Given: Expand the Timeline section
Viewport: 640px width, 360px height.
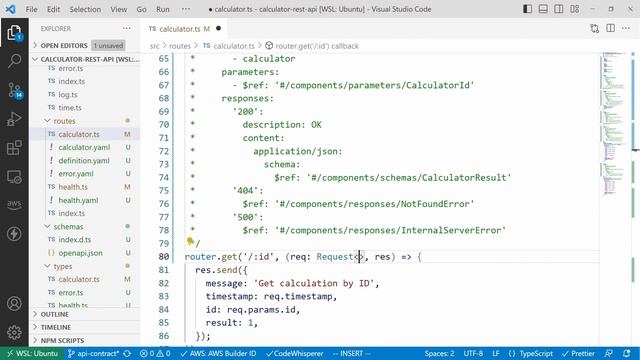Looking at the screenshot, I should (85, 327).
